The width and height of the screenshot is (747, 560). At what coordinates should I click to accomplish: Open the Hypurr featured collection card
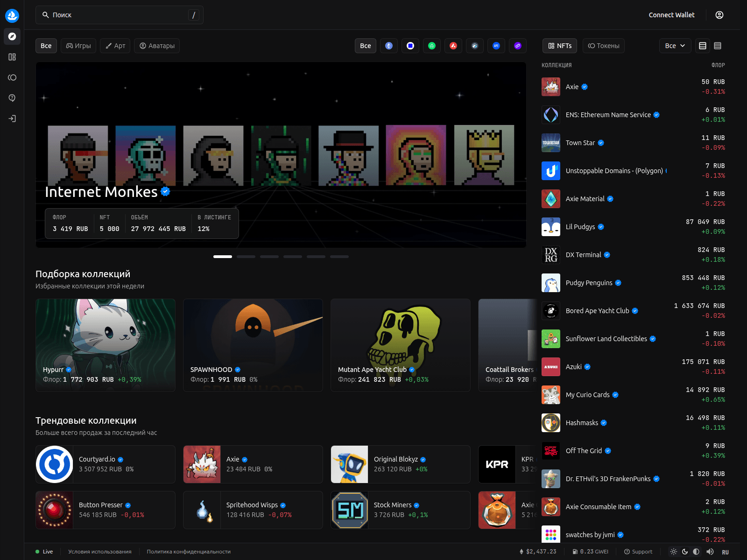106,345
